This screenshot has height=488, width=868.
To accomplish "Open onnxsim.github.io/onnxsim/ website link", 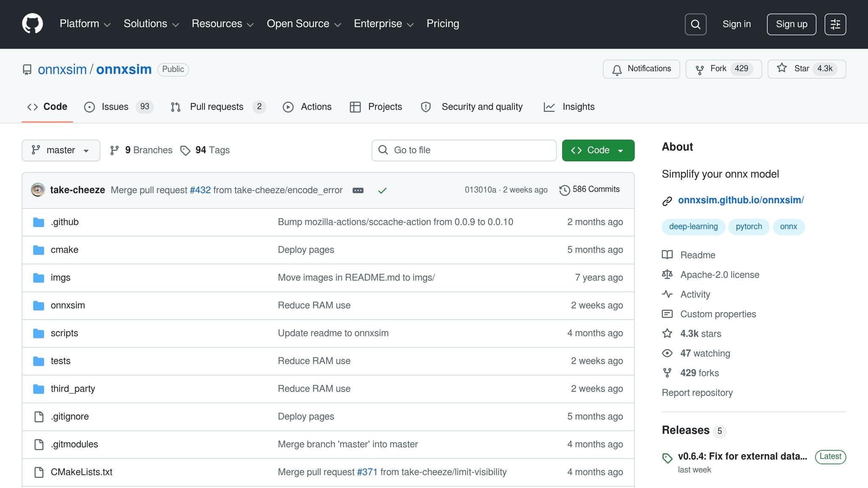I will click(x=741, y=200).
